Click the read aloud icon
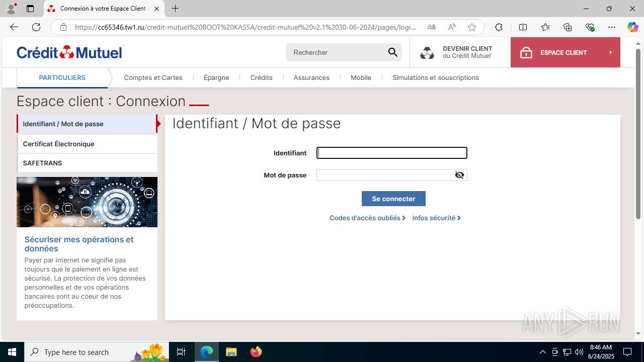The width and height of the screenshot is (644, 362). pyautogui.click(x=452, y=27)
